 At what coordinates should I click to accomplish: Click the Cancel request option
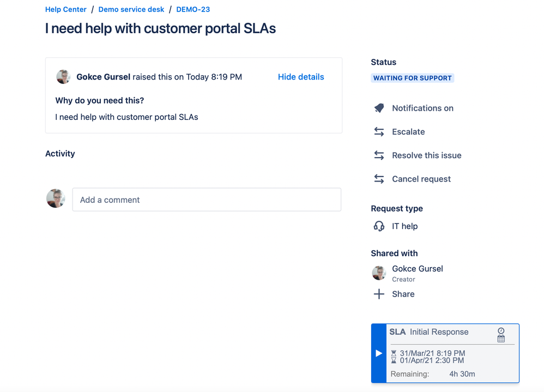tap(421, 179)
